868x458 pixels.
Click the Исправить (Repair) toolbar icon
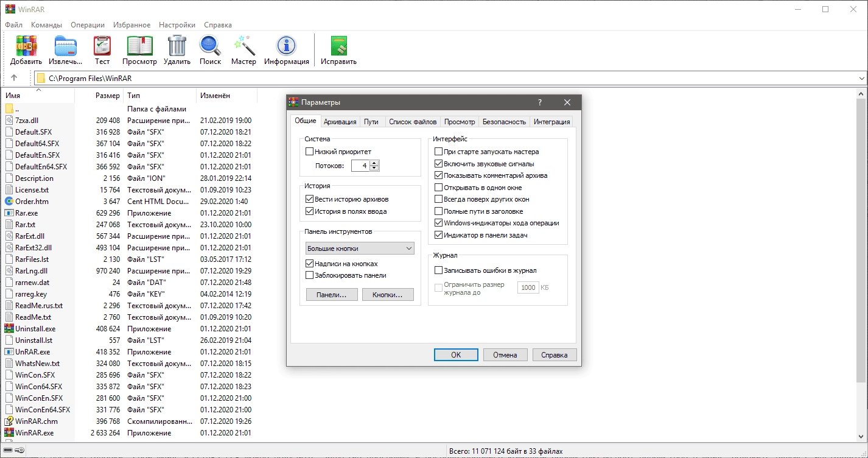coord(338,46)
